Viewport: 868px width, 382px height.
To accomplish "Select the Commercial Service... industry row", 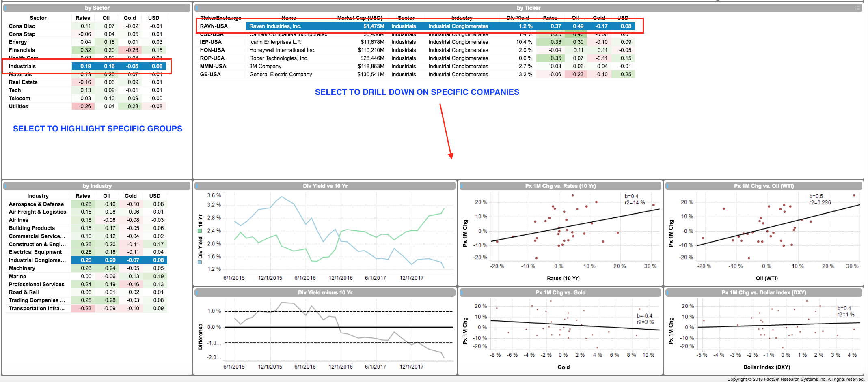I will pos(86,236).
